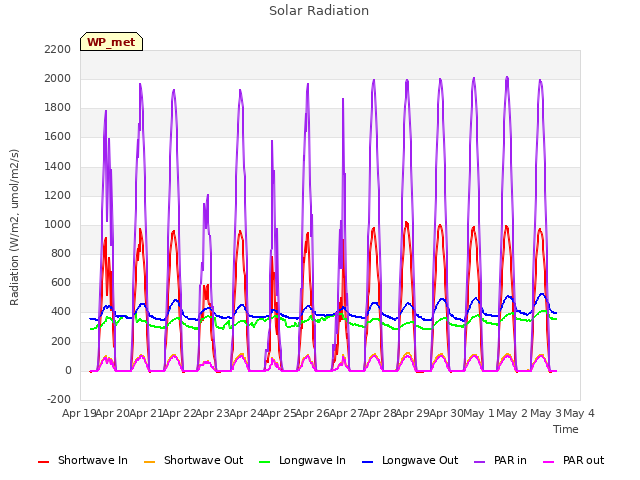Click the 1200 y-axis tick label
The width and height of the screenshot is (640, 480).
(58, 196)
